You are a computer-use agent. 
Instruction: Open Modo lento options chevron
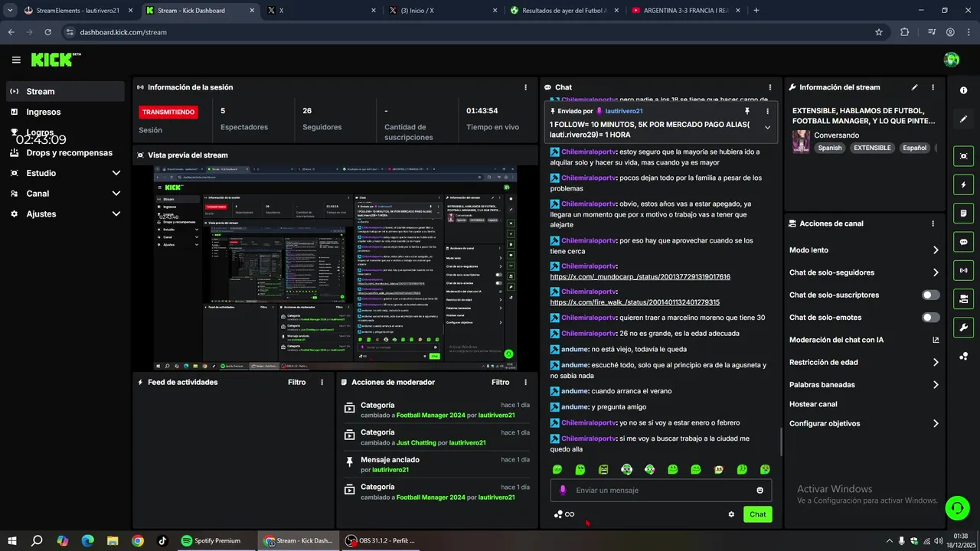936,250
